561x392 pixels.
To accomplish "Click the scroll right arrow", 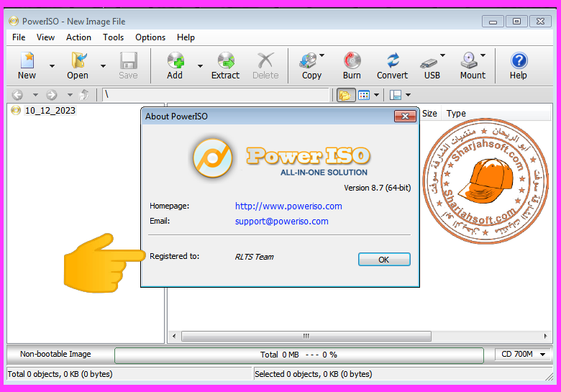I will [545, 336].
